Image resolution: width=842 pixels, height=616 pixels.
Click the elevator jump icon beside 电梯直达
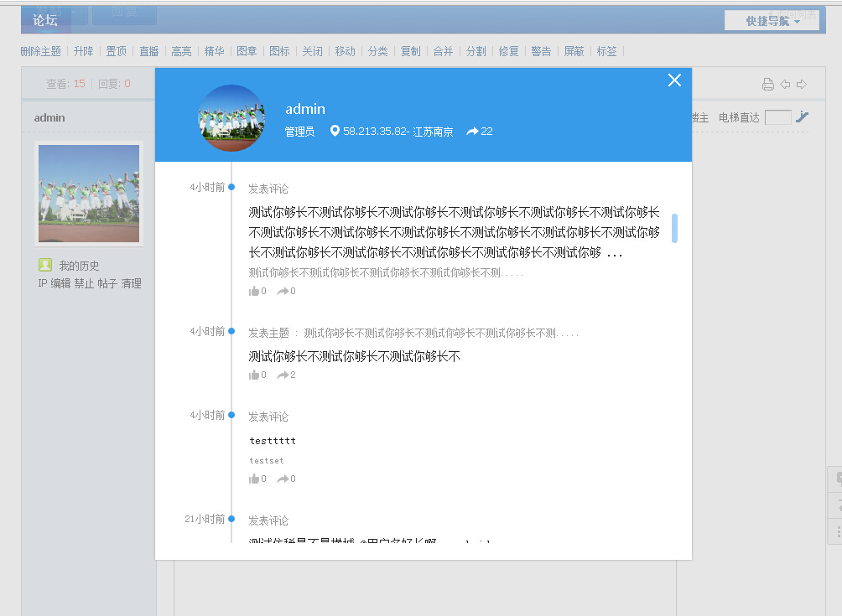tap(803, 117)
